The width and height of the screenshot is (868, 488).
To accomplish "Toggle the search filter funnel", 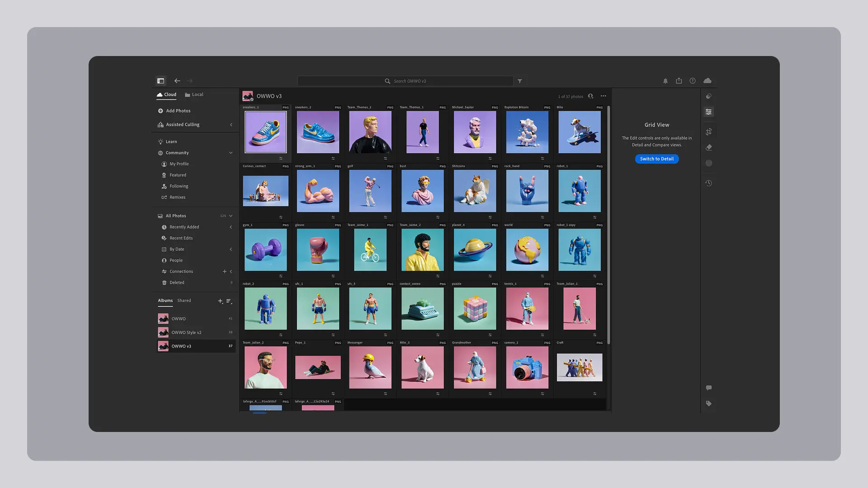I will coord(520,81).
